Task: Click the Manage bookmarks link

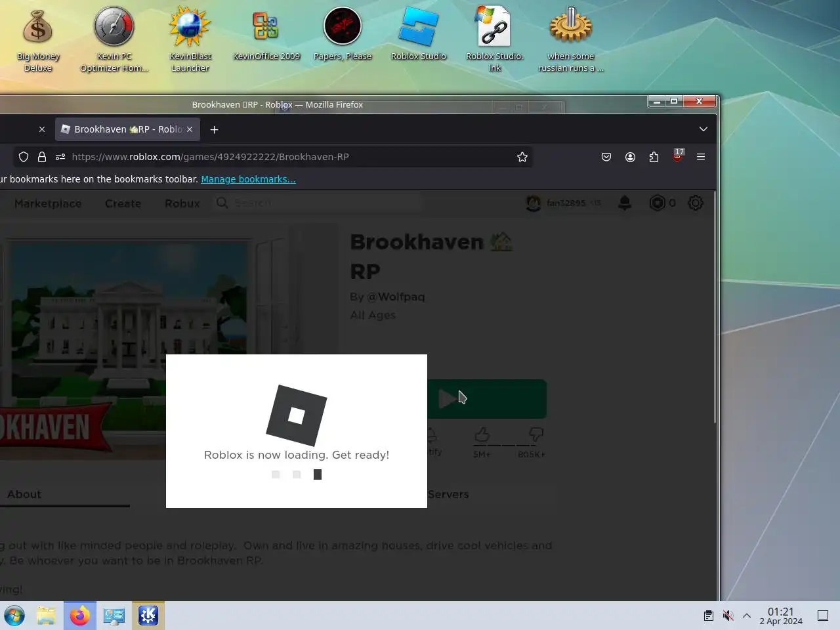Action: tap(248, 179)
